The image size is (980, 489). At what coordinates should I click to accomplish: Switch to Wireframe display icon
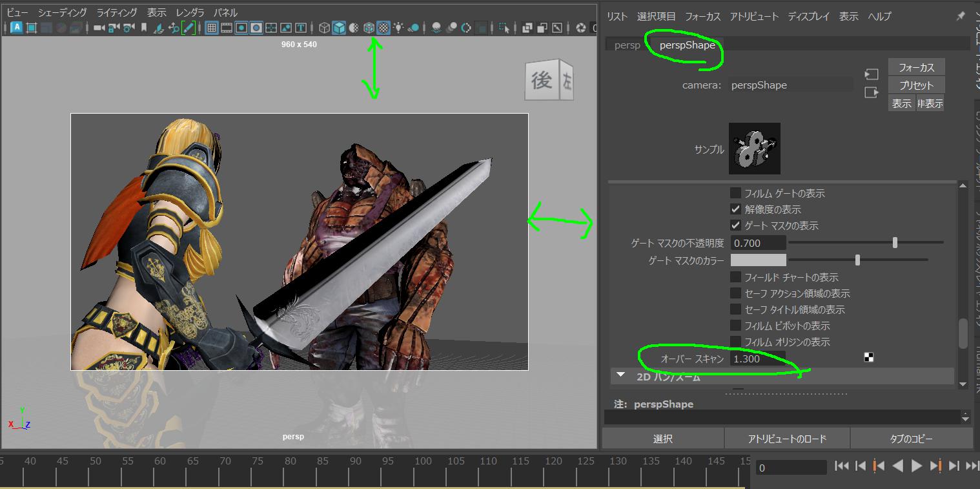coord(324,28)
